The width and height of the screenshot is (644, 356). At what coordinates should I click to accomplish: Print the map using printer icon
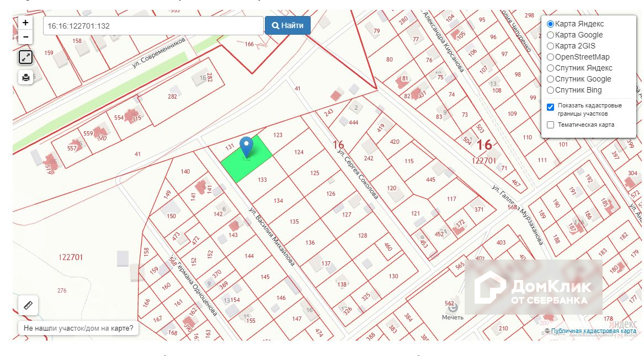[x=25, y=77]
